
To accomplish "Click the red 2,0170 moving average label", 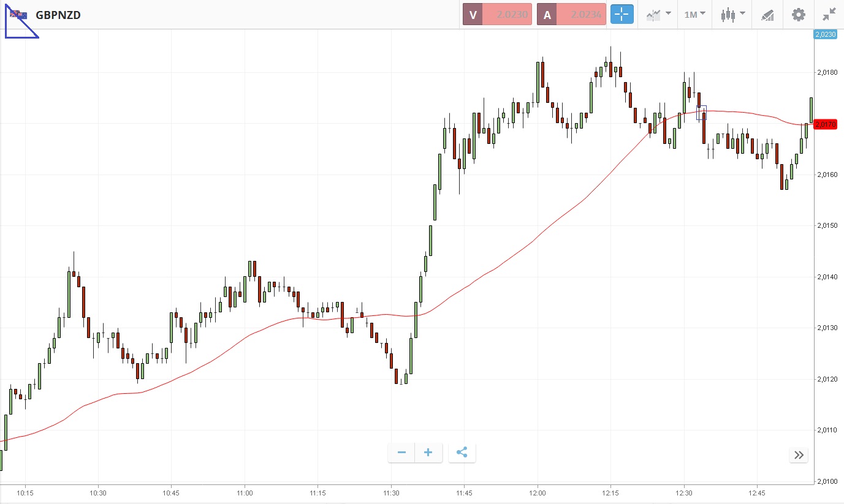I will point(827,124).
